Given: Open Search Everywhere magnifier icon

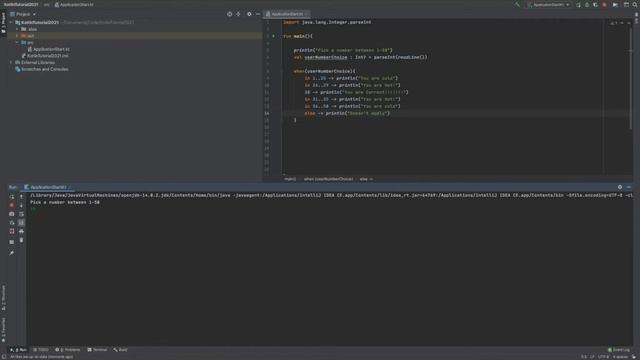Looking at the screenshot, I should [635, 5].
